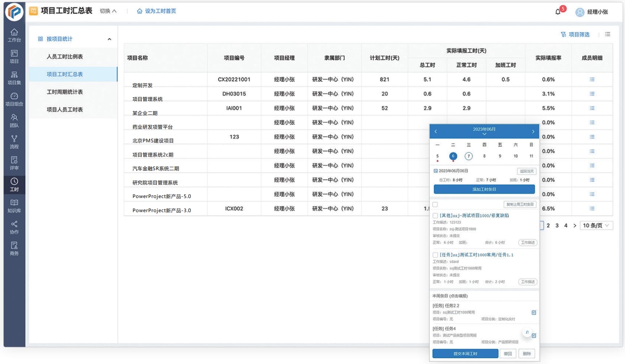The image size is (625, 364).
Task: Click project name PowerProject新产品-5.0
Action: [x=162, y=196]
